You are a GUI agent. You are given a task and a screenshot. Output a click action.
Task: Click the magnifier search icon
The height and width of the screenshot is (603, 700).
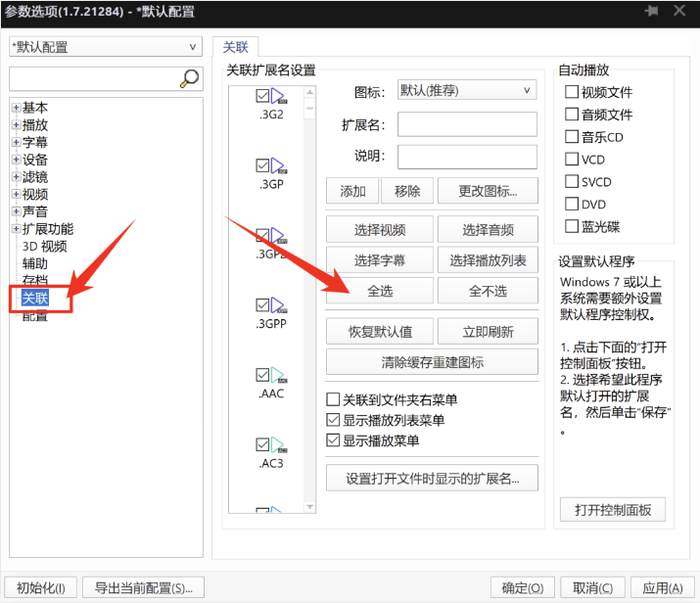[x=189, y=79]
